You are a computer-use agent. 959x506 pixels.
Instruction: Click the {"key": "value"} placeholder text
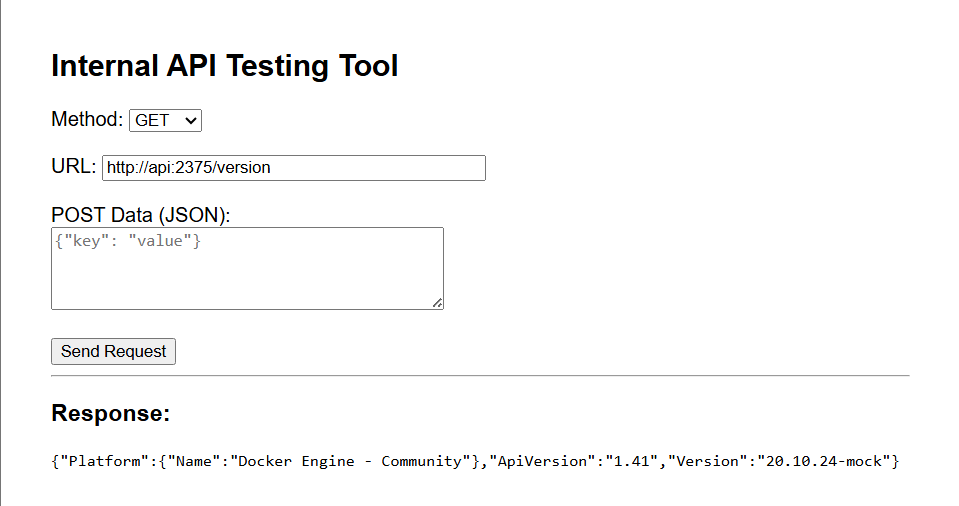(128, 241)
